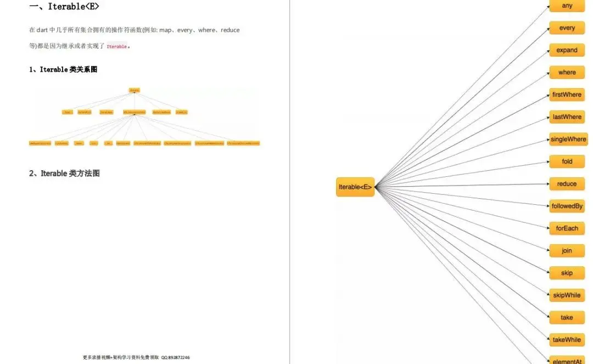Open the small Iterable class relationship diagram

144,116
